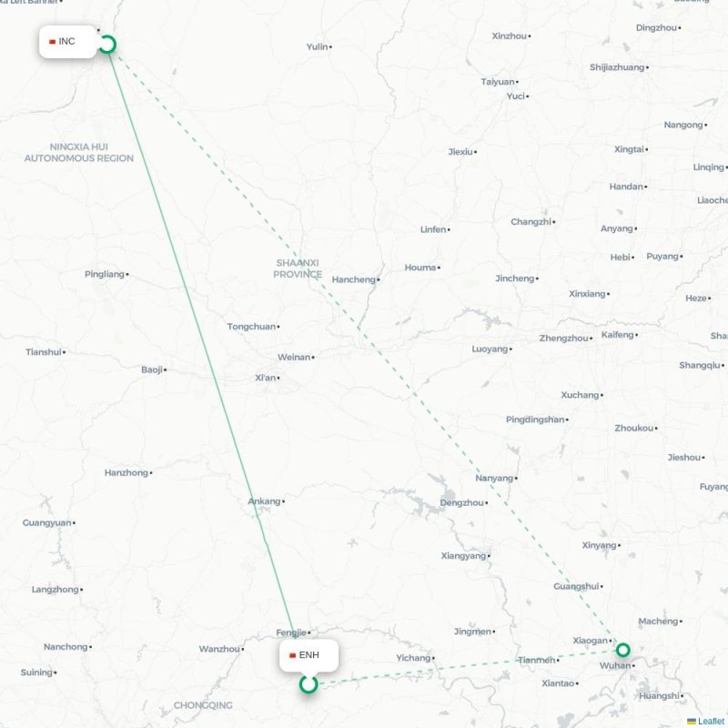Click the Chongqing region label
The image size is (728, 728).
[203, 705]
